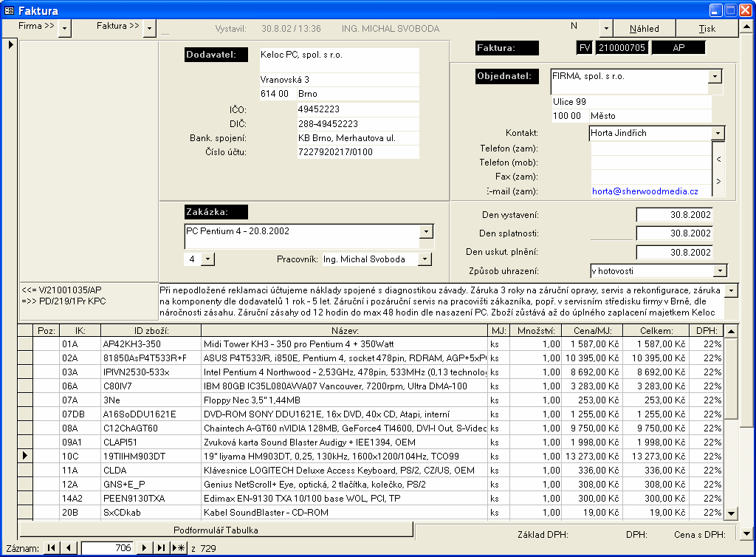The height and width of the screenshot is (557, 756).
Task: Go to the next record
Action: point(144,547)
